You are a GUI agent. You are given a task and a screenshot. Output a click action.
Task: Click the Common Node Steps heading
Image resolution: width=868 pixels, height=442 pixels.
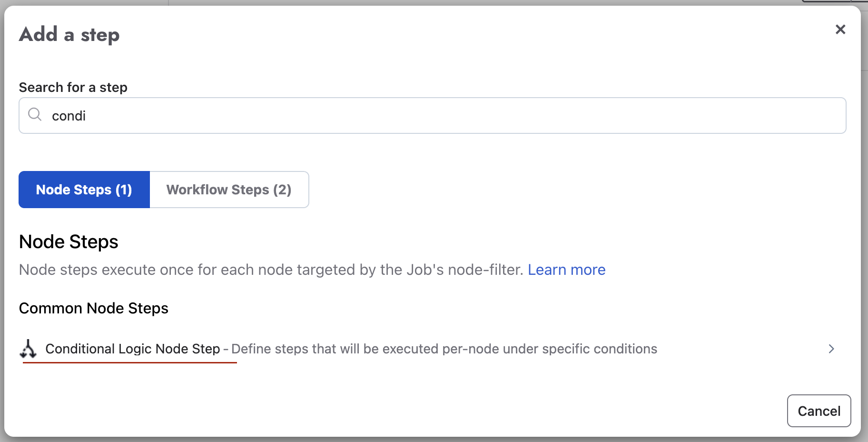point(93,308)
